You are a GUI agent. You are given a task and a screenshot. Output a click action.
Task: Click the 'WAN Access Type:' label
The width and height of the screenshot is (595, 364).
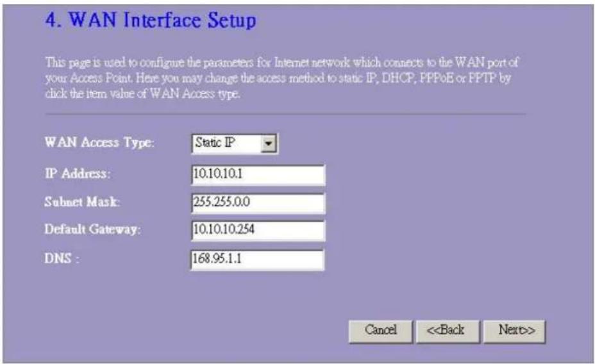99,142
